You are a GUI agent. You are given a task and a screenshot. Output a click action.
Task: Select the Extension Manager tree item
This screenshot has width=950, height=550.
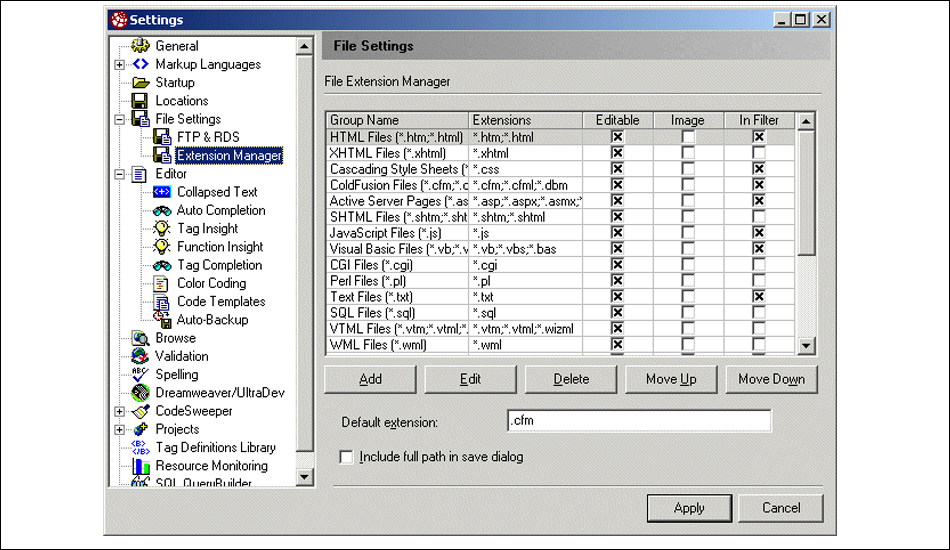(229, 156)
